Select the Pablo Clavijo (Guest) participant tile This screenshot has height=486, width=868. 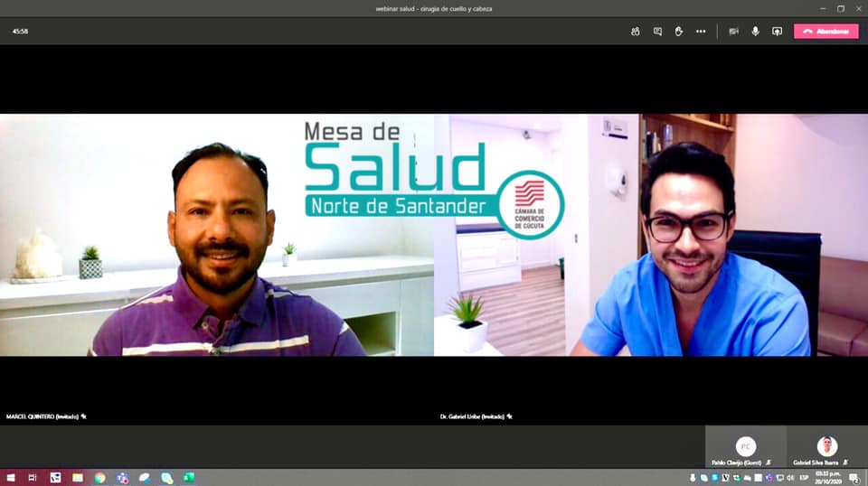coord(746,447)
